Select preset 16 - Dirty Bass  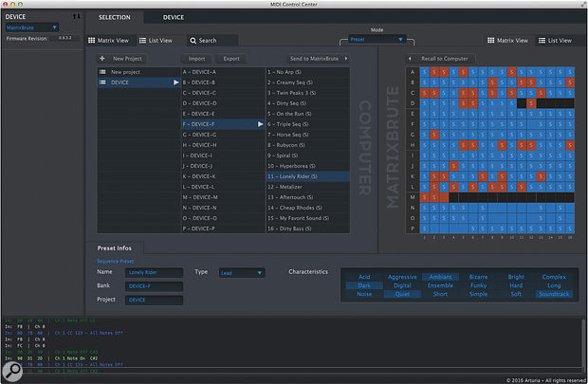coord(308,229)
